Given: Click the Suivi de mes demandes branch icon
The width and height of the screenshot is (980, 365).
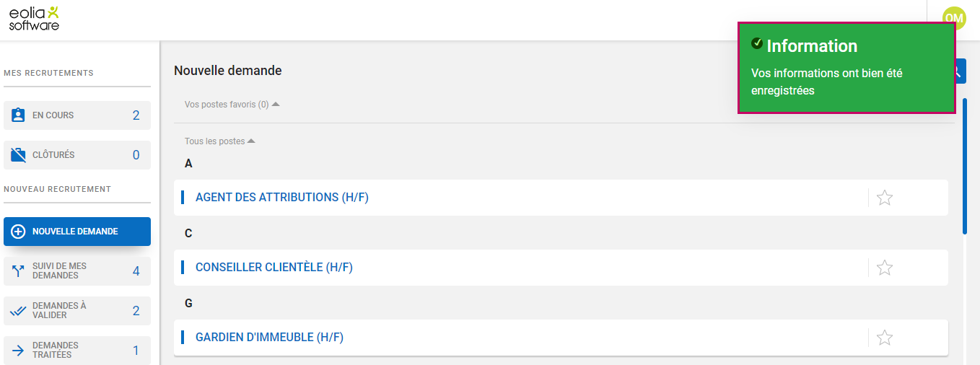Looking at the screenshot, I should click(x=19, y=271).
